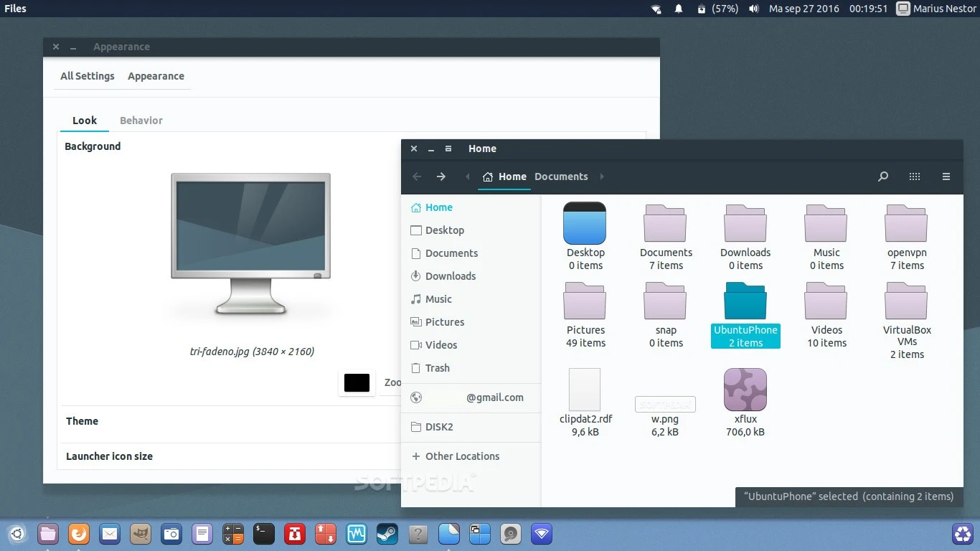
Task: Open the Marius Nestor session menu
Action: pyautogui.click(x=936, y=9)
